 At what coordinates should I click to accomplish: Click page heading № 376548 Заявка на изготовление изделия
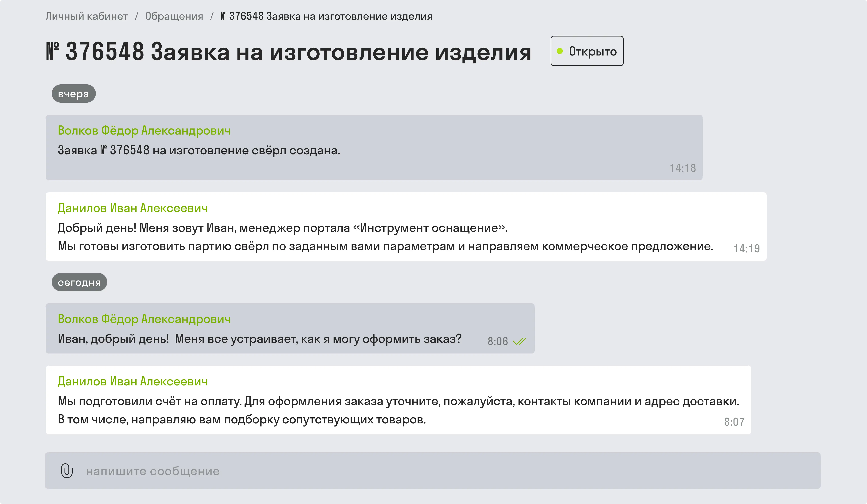point(289,52)
